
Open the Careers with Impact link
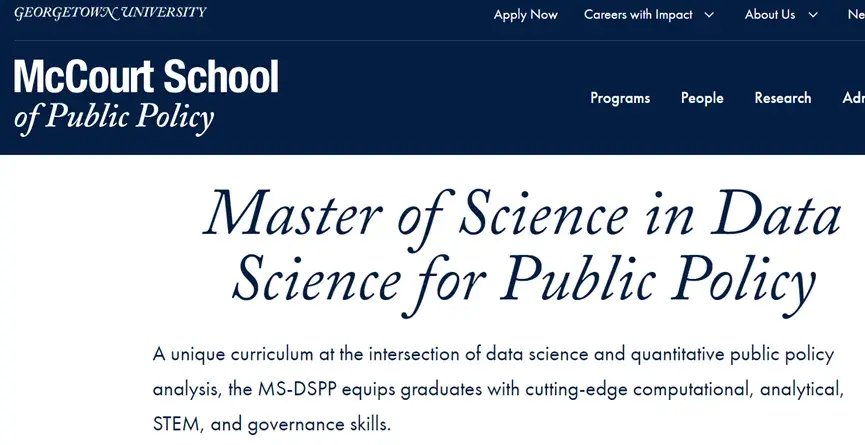(x=638, y=15)
